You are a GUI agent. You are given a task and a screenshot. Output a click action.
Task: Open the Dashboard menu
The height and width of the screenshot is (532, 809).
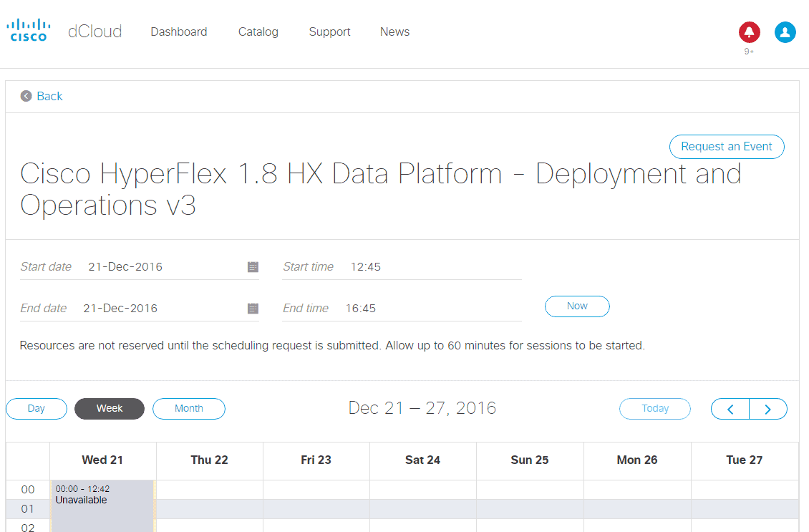click(x=179, y=32)
